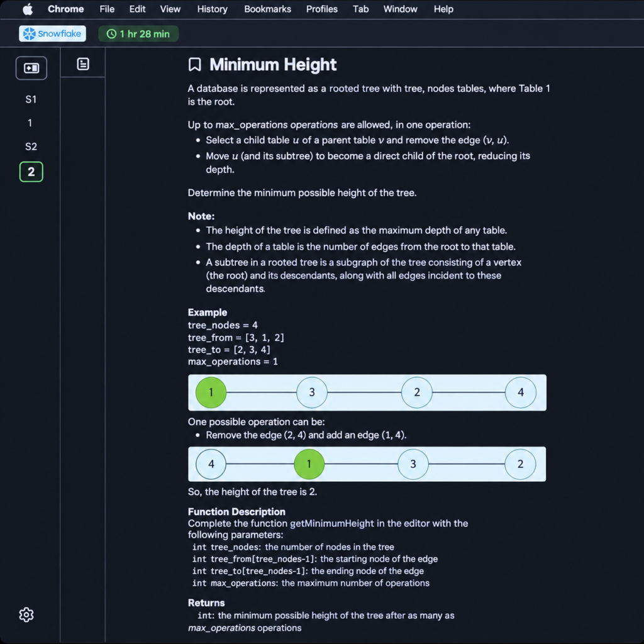Open the History menu

[x=212, y=9]
